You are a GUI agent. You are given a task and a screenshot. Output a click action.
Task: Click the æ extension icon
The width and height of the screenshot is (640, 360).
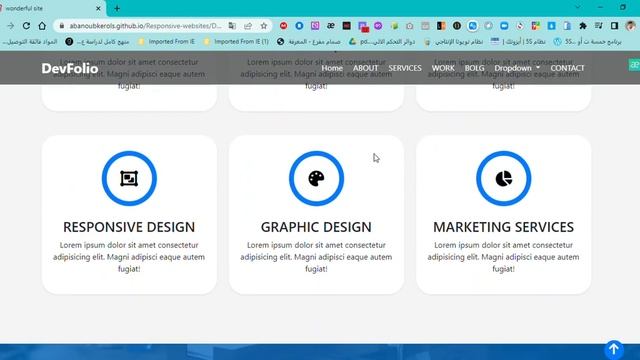(331, 26)
